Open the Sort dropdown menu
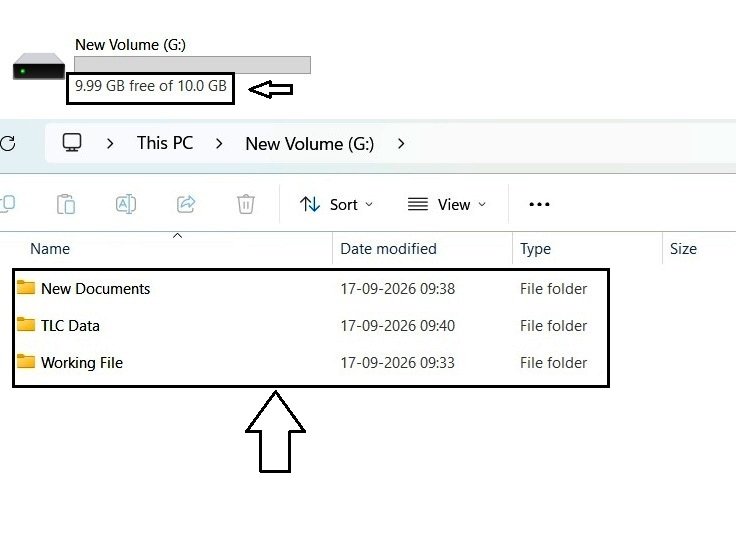The height and width of the screenshot is (543, 736). tap(337, 204)
